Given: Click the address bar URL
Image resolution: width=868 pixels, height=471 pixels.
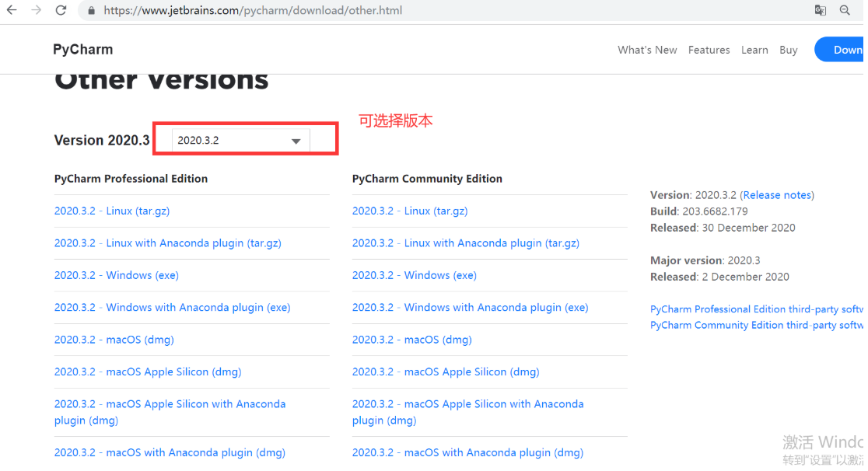Looking at the screenshot, I should [253, 10].
